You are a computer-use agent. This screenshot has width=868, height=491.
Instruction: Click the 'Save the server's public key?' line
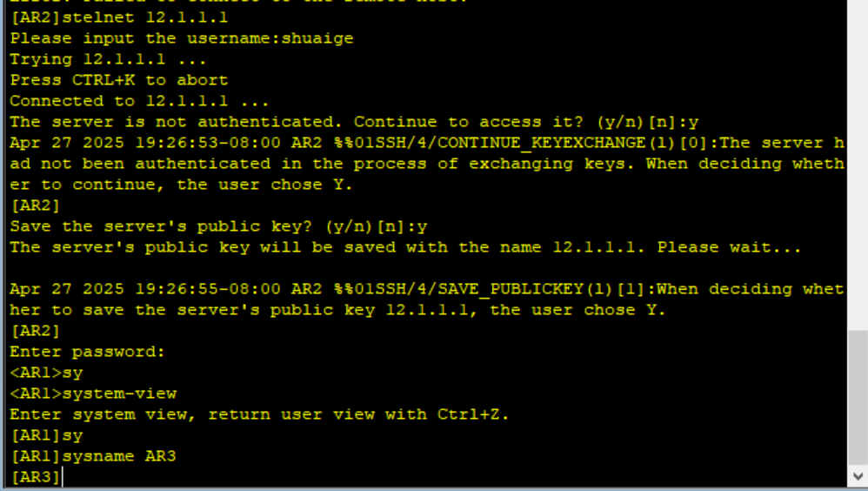[x=218, y=226]
